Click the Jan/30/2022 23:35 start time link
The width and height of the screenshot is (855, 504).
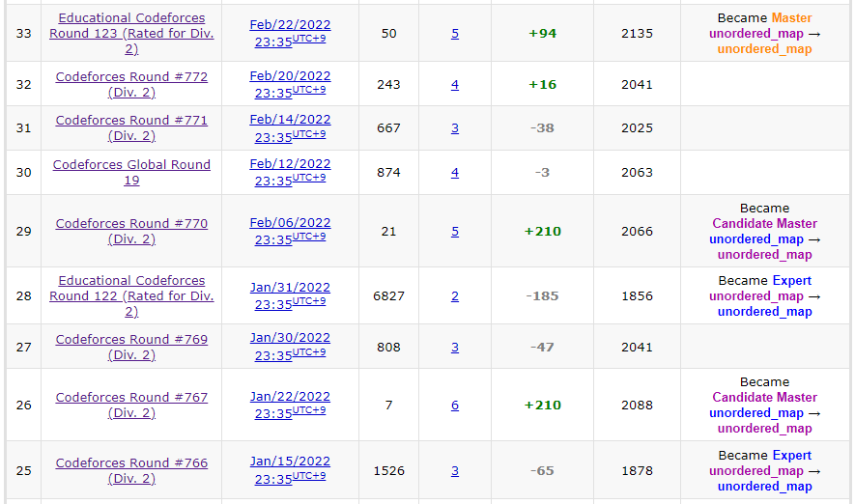(x=290, y=347)
